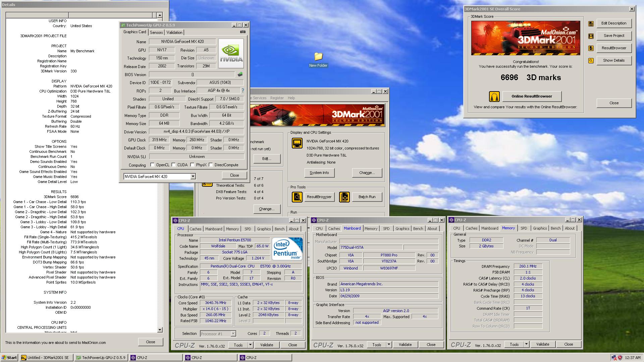Open the Tools dropdown arrow in Memory window

(x=526, y=344)
